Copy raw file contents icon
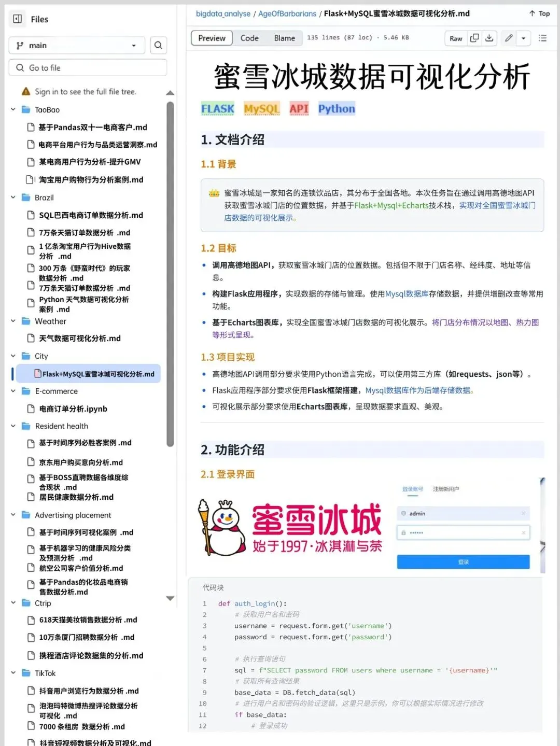The width and height of the screenshot is (560, 746). click(x=474, y=38)
